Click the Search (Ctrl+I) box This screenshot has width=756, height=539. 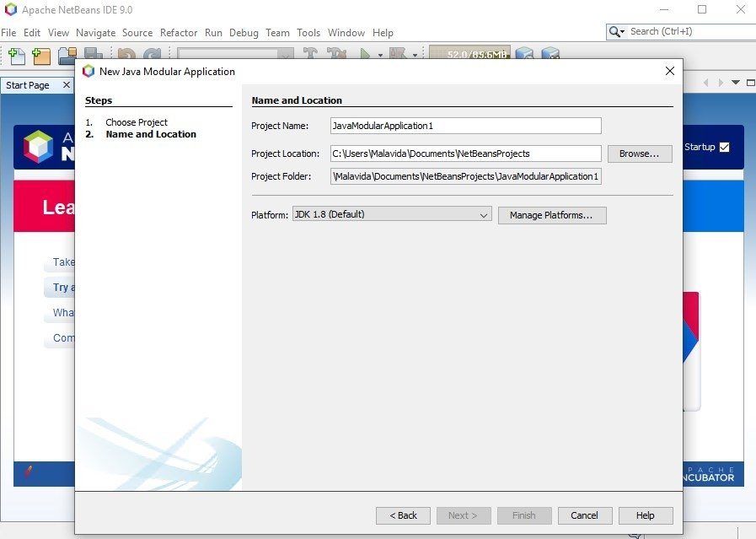click(x=692, y=32)
